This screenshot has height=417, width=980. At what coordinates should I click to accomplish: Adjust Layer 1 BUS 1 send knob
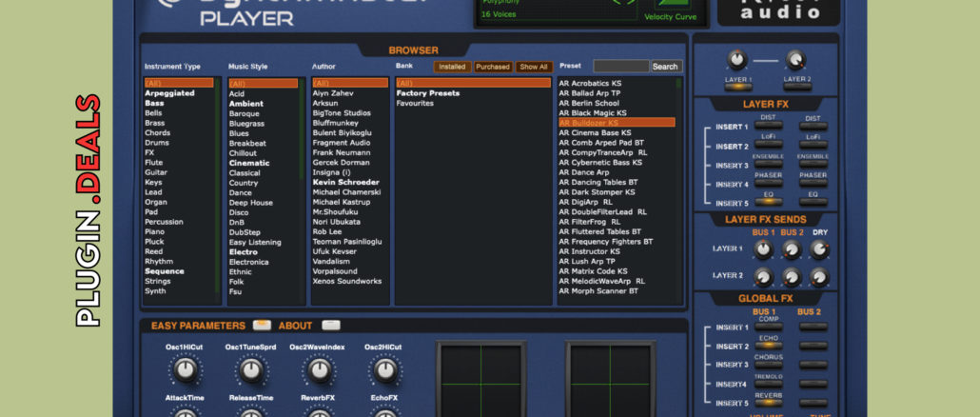(x=763, y=249)
